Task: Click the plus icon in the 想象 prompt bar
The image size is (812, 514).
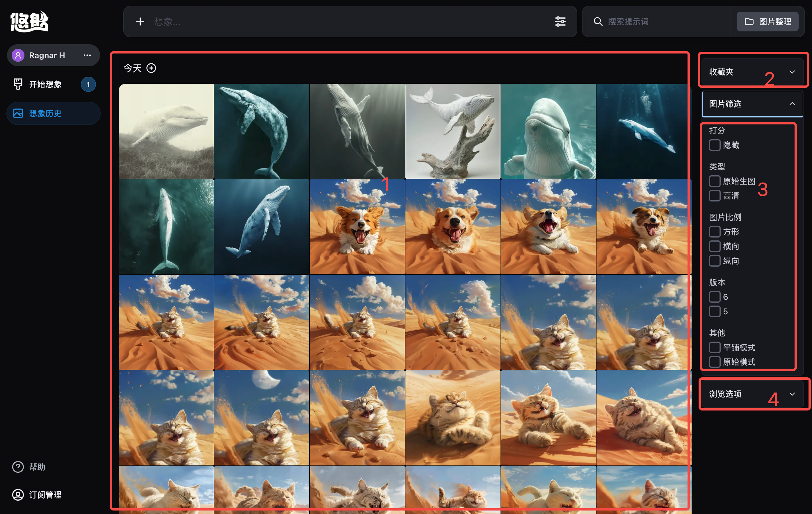Action: (x=140, y=22)
